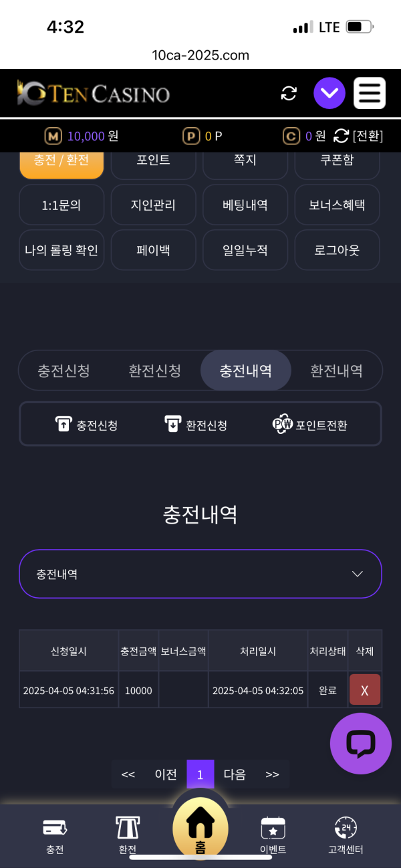
Task: Open the hamburger menu
Action: (x=370, y=94)
